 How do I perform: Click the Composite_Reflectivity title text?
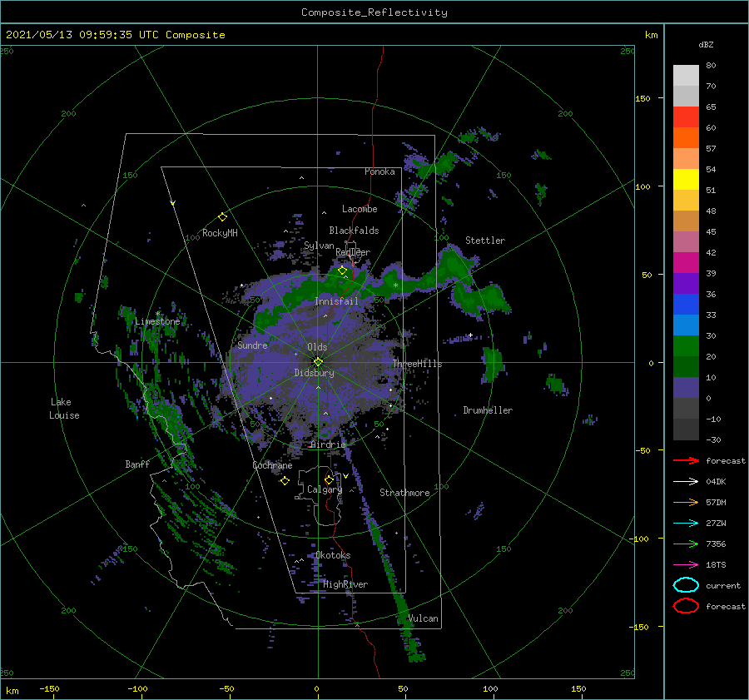(374, 12)
